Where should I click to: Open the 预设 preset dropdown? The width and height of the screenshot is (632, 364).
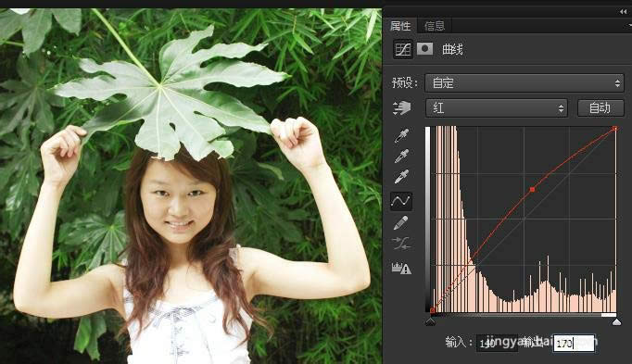525,83
